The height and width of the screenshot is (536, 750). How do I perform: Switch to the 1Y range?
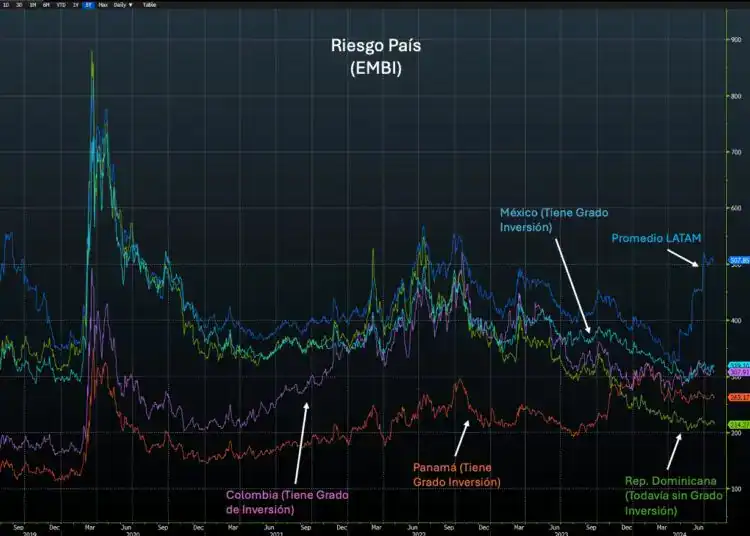[75, 5]
